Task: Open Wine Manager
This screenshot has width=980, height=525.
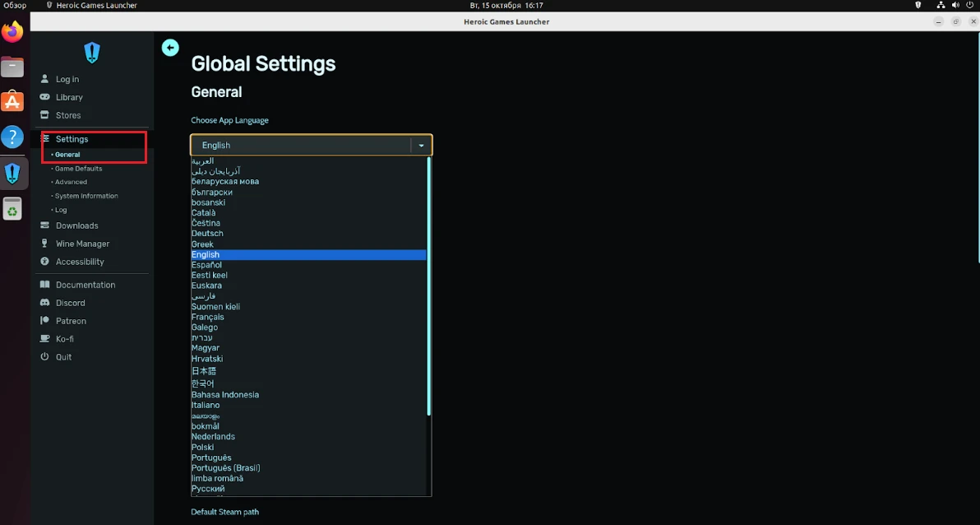Action: 82,244
